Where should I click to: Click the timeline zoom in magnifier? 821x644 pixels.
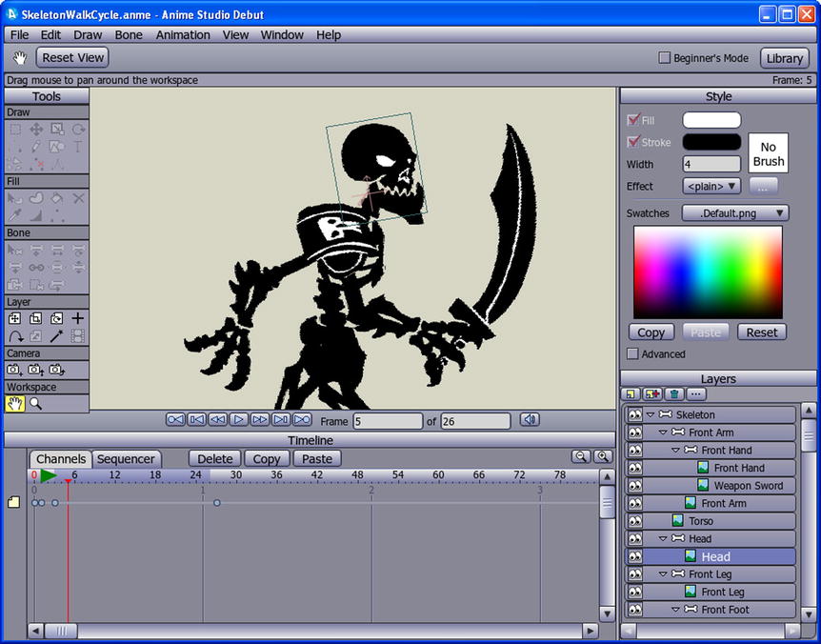point(603,458)
